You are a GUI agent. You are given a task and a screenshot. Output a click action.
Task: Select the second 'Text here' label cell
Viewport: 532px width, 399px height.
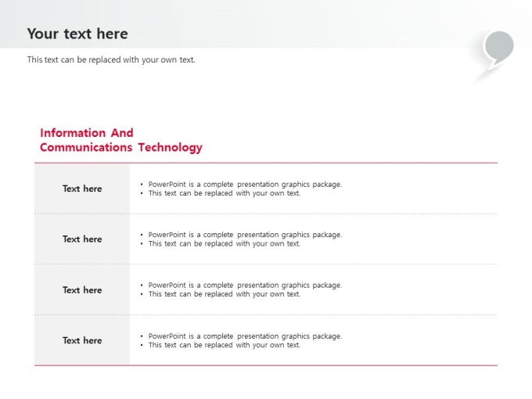pos(82,239)
